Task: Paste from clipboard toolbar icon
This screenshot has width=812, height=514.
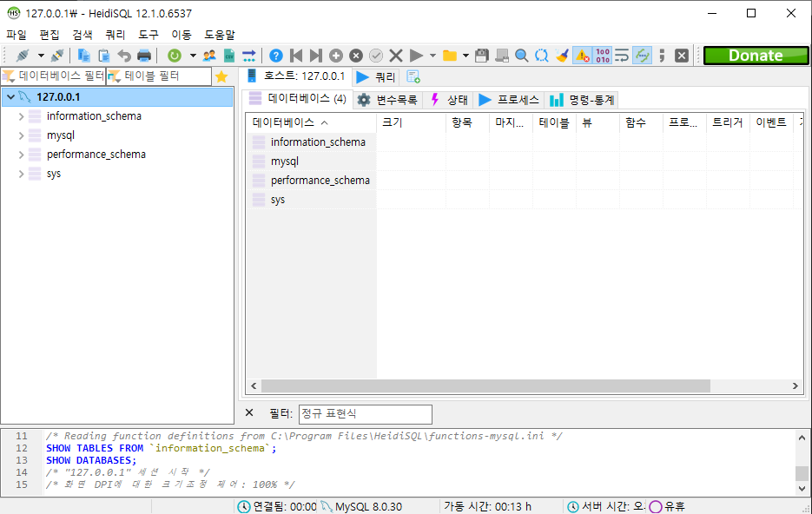Action: pyautogui.click(x=104, y=56)
